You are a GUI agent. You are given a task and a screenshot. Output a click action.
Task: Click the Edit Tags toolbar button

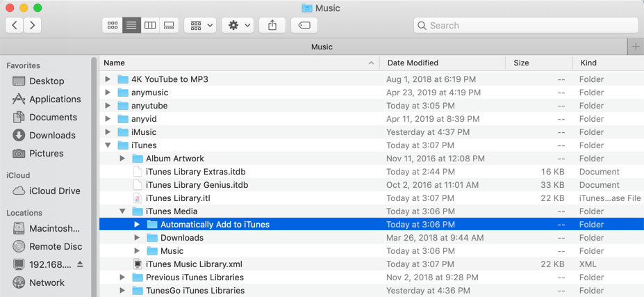tap(304, 26)
